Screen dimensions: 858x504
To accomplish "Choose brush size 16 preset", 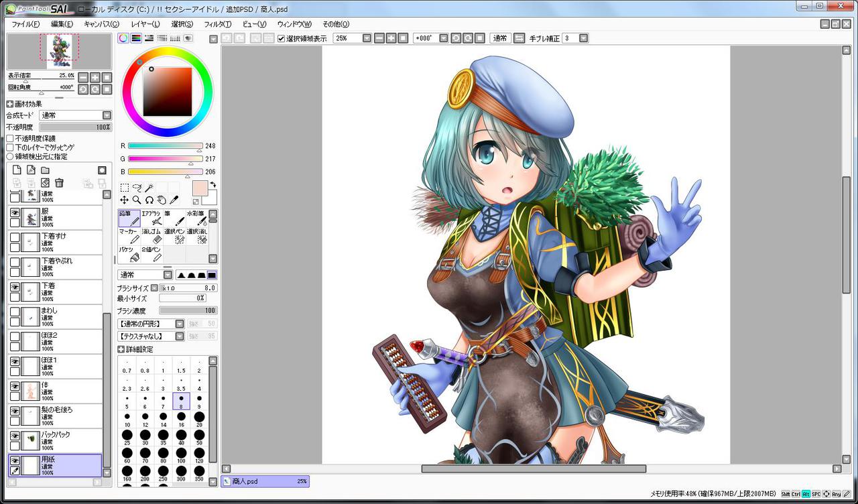I will (x=181, y=419).
